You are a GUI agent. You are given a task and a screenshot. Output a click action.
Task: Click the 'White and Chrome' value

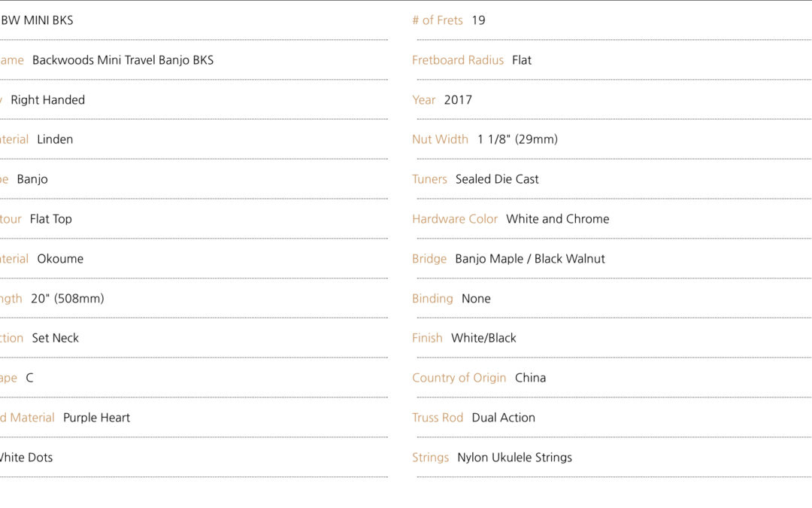(x=558, y=219)
